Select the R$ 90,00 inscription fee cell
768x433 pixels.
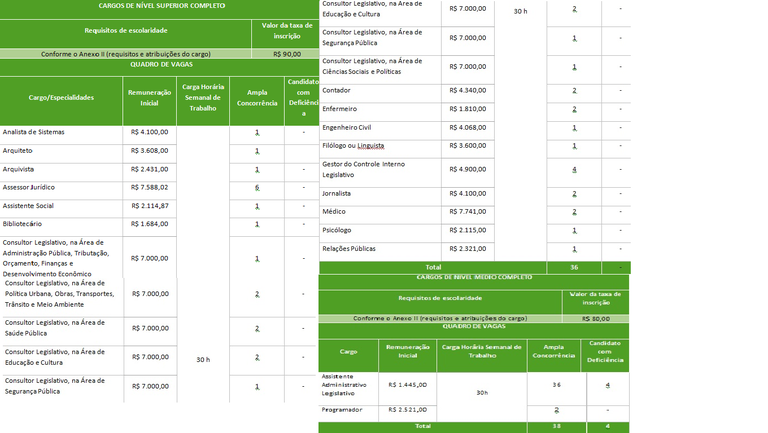point(287,54)
